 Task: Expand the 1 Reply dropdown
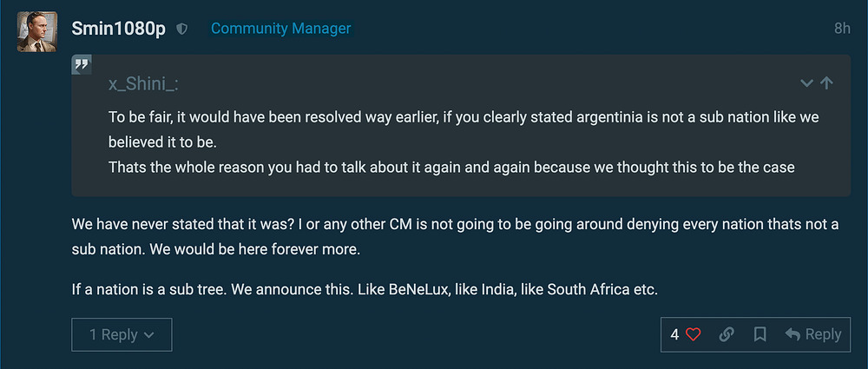coord(122,334)
